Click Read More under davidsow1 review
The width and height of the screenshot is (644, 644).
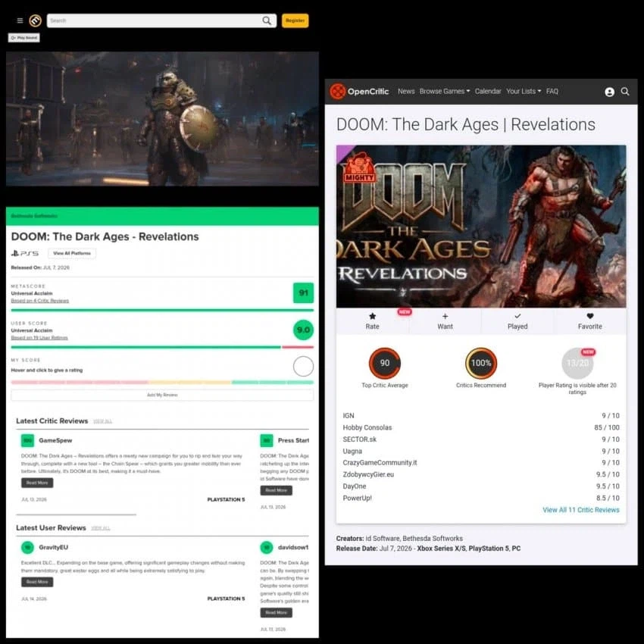[x=276, y=613]
